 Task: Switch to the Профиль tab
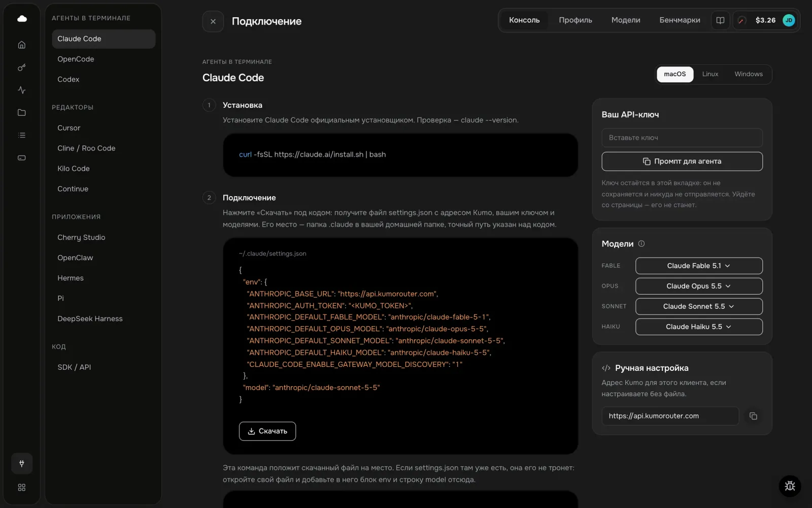[576, 20]
